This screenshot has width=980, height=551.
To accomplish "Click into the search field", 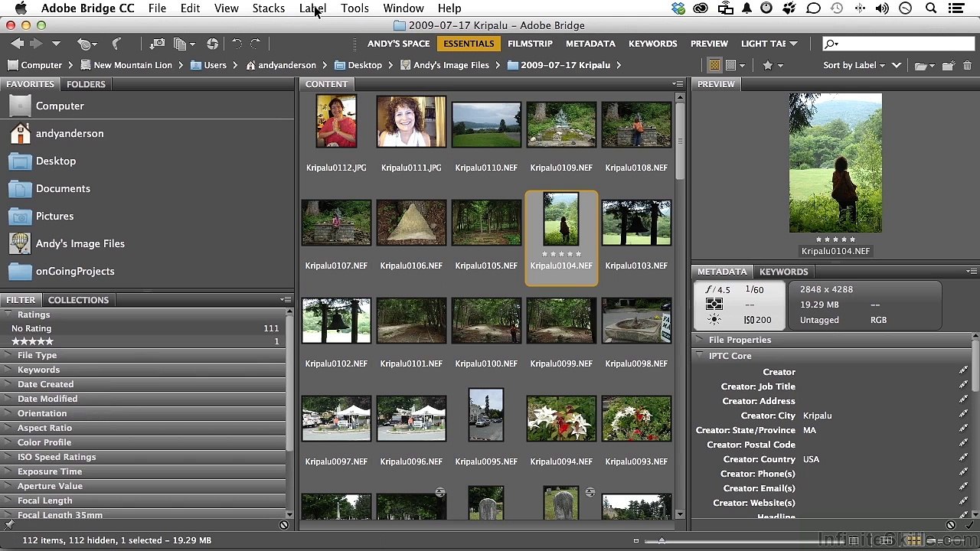I will 900,44.
